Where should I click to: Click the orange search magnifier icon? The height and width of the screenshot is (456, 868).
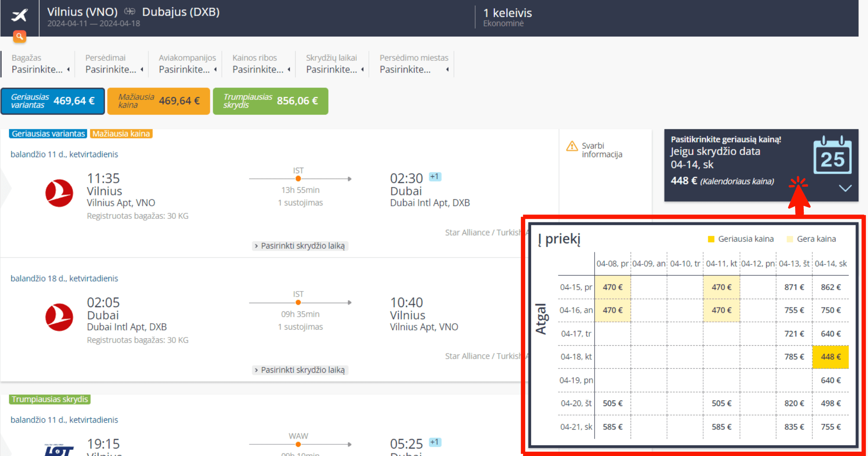pos(20,36)
